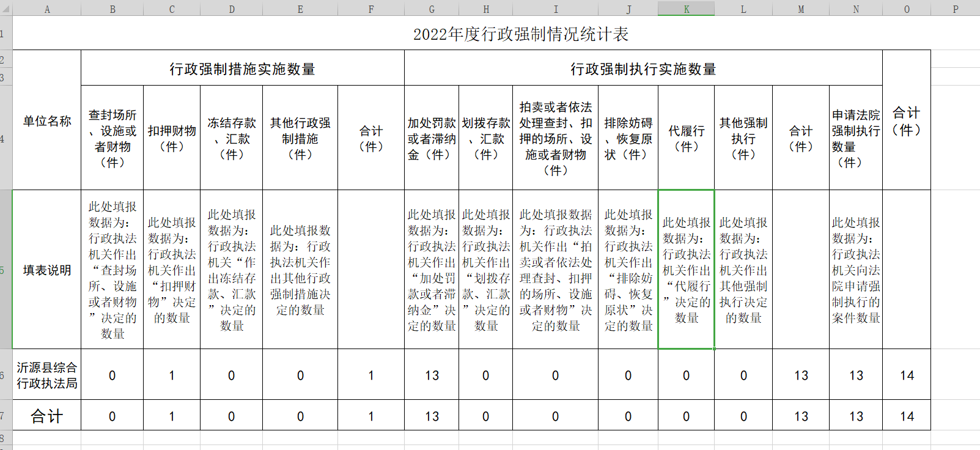Select the 加处罚款或者滞纳金 header cell
Viewport: 980px width, 450px height.
(432, 138)
